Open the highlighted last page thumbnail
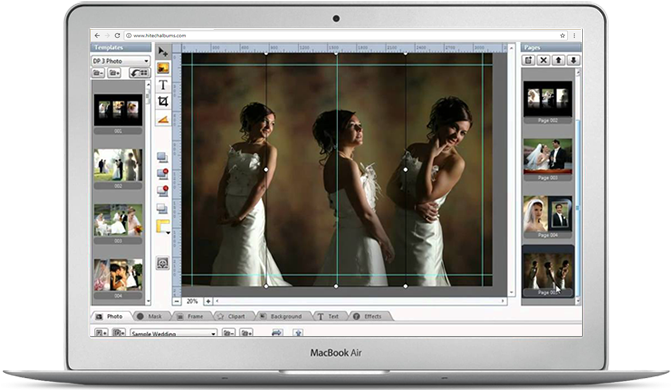 pos(548,271)
